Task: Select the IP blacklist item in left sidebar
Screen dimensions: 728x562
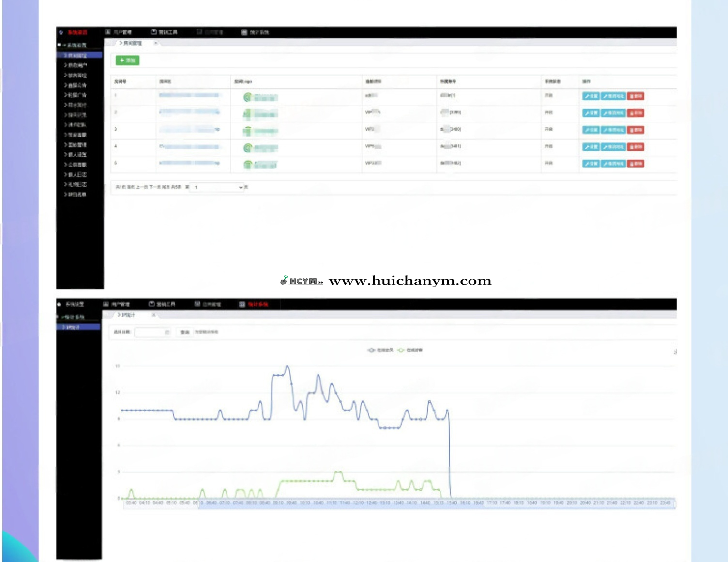Action: (x=76, y=195)
